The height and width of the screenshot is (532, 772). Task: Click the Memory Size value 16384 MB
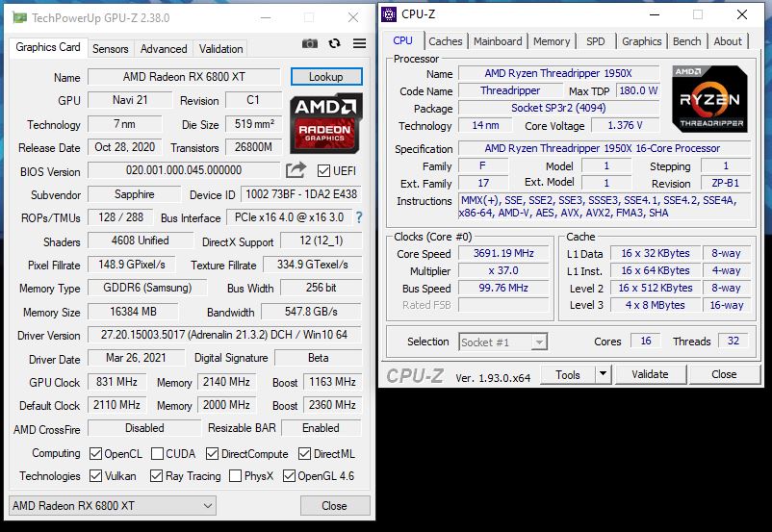[x=133, y=312]
